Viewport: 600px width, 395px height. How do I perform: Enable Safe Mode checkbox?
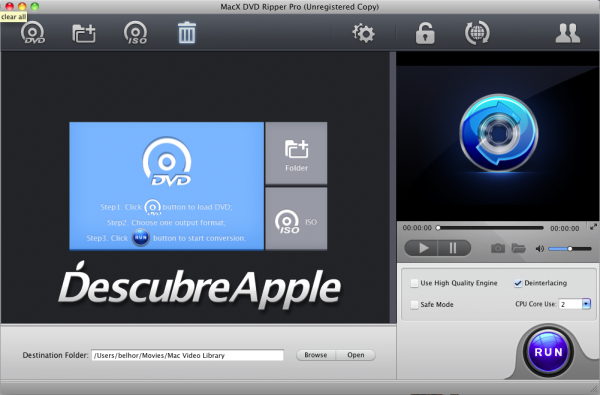(414, 305)
